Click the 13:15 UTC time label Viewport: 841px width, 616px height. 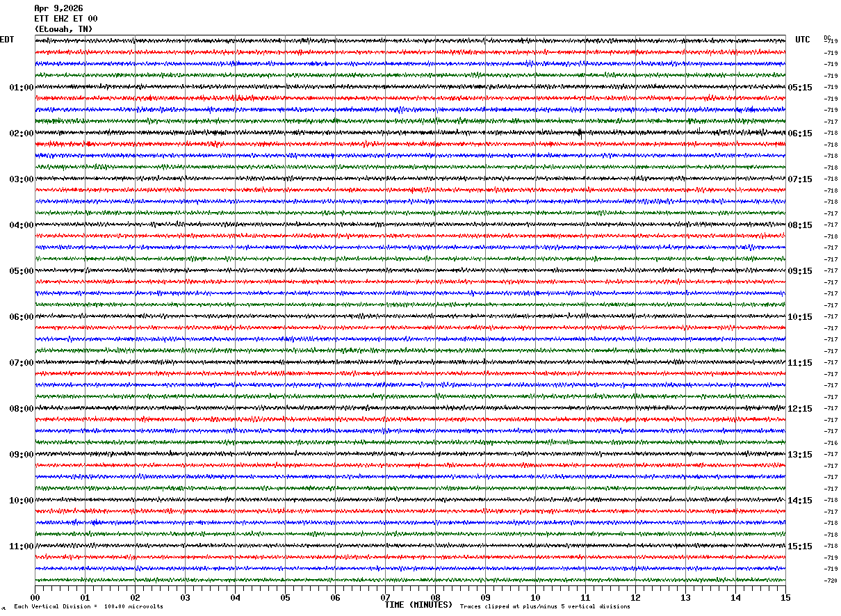click(x=800, y=455)
